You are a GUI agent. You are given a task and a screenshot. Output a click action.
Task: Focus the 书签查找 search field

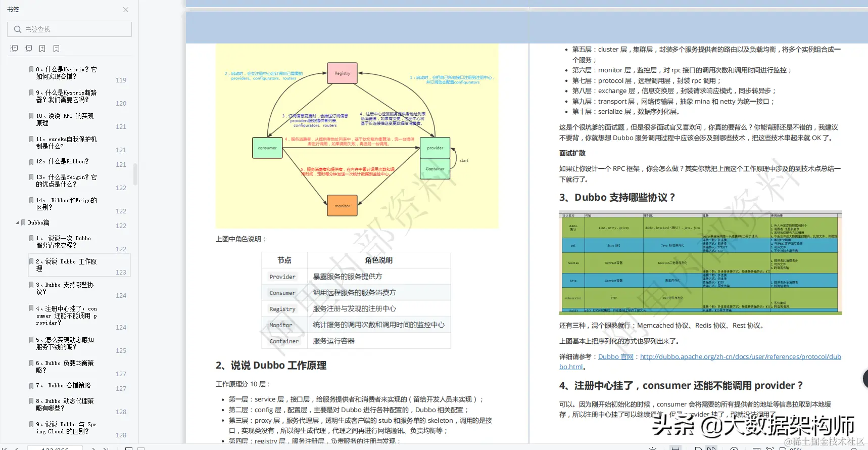coord(69,29)
